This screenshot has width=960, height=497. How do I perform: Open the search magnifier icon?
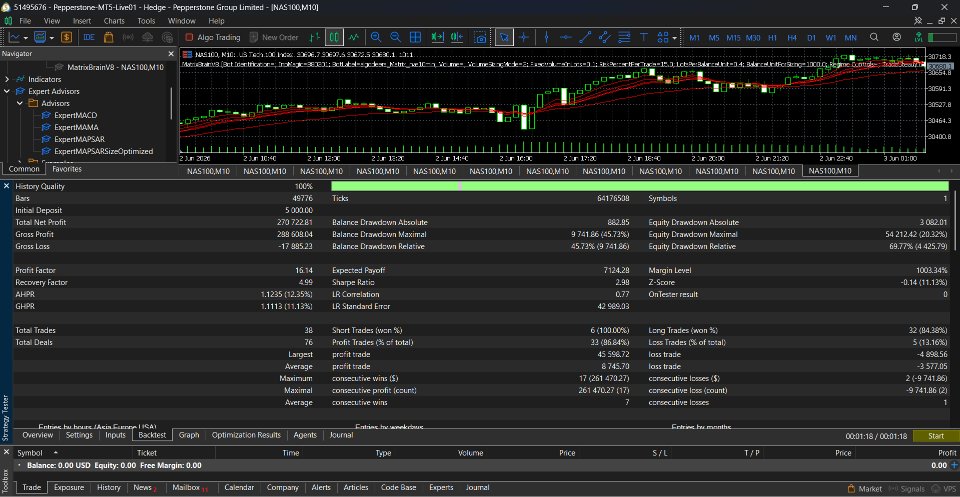[875, 37]
